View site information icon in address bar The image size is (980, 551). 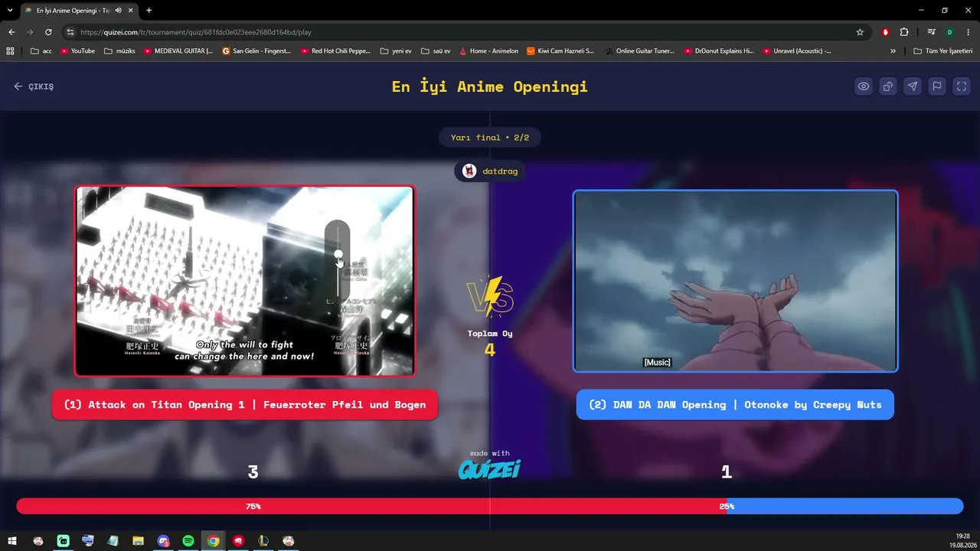[x=70, y=32]
